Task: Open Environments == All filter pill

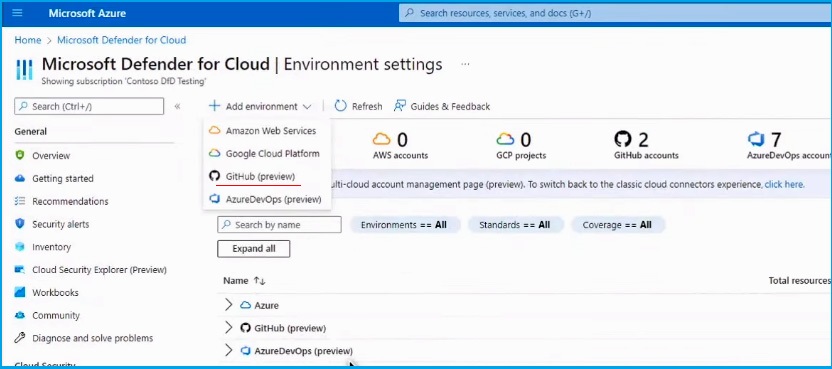Action: click(405, 225)
